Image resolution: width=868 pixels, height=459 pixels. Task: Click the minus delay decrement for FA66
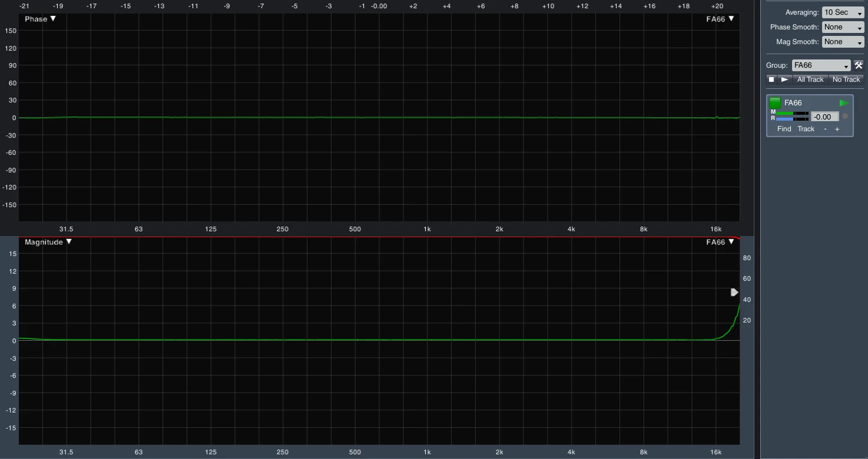pyautogui.click(x=825, y=129)
